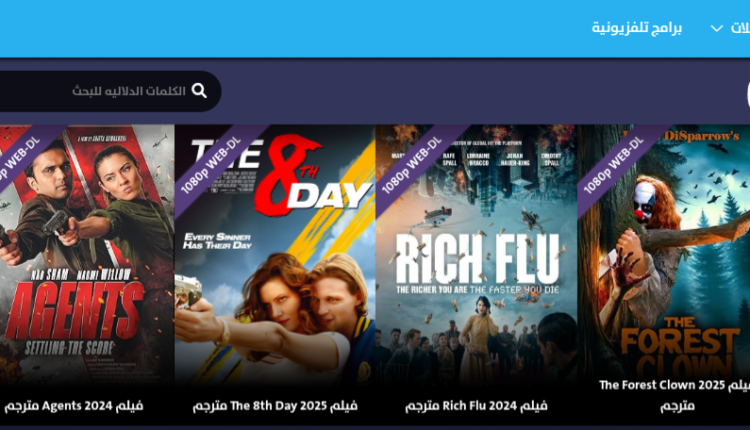Open the partially visible series menu label
Viewport: 750px width, 430px height.
[x=740, y=28]
